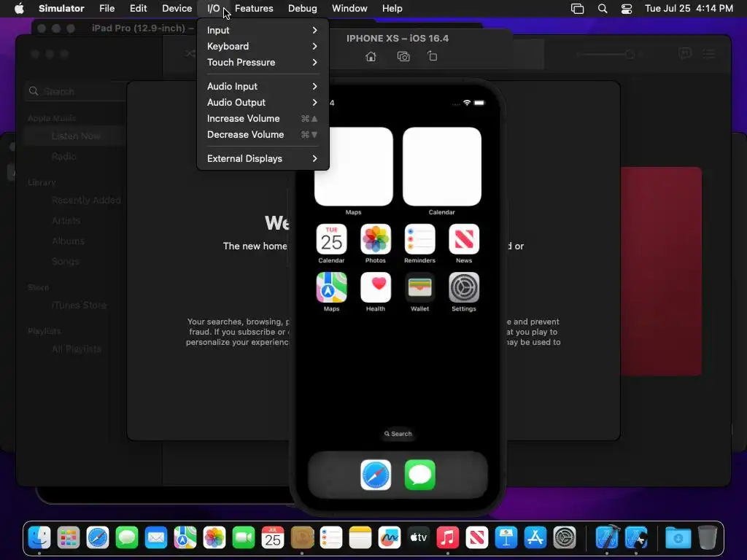
Task: Open Music from the macOS Dock
Action: [x=447, y=538]
